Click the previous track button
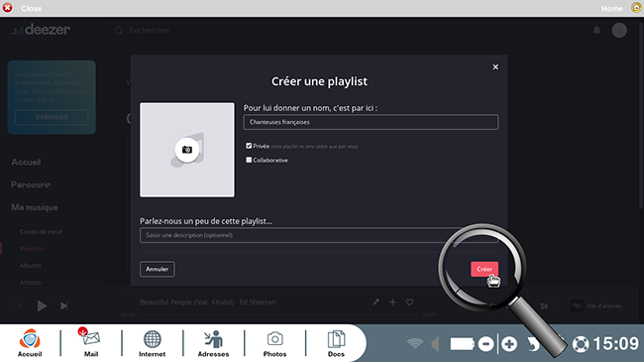Image resolution: width=644 pixels, height=362 pixels. [x=19, y=306]
